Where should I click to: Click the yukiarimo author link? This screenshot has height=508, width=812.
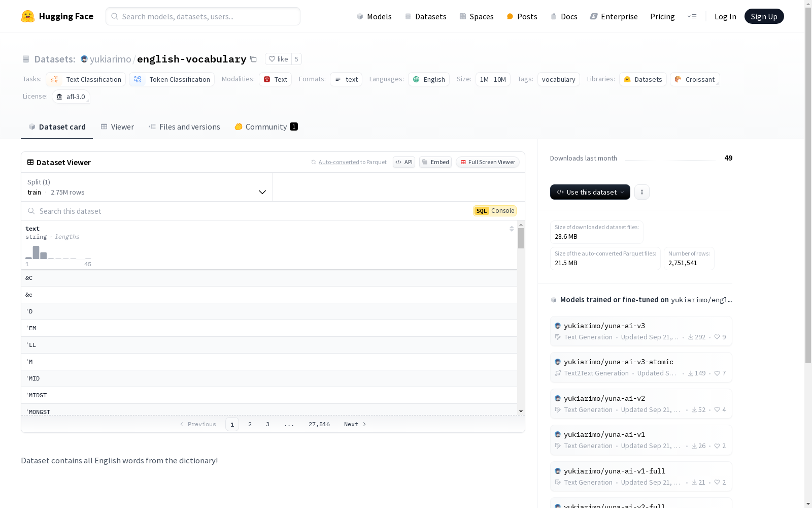[110, 59]
